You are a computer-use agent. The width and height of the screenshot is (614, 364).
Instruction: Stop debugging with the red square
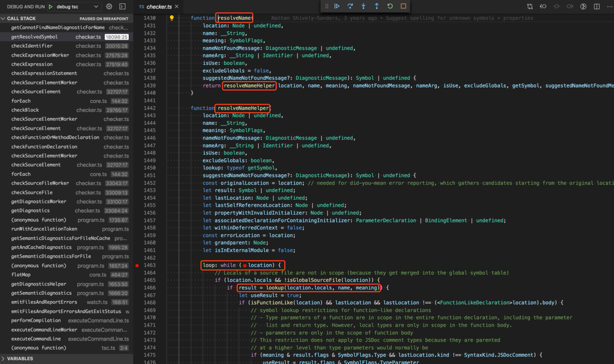(404, 6)
